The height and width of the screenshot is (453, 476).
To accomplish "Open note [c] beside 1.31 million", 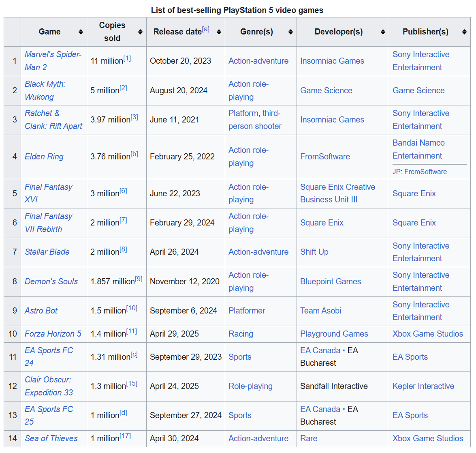I will 134,354.
